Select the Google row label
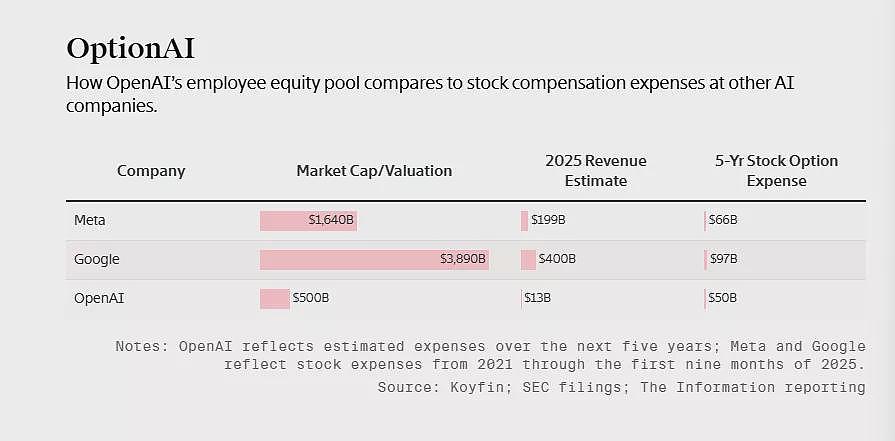This screenshot has width=895, height=441. click(96, 260)
